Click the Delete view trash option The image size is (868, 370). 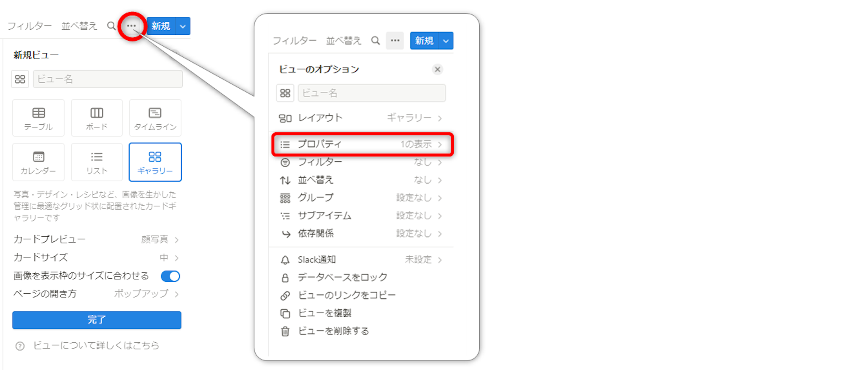click(333, 331)
